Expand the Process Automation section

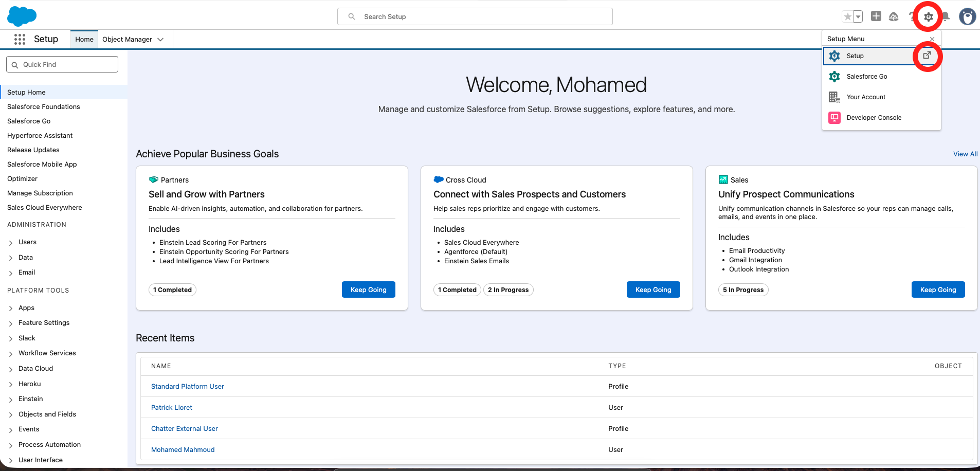[11, 445]
